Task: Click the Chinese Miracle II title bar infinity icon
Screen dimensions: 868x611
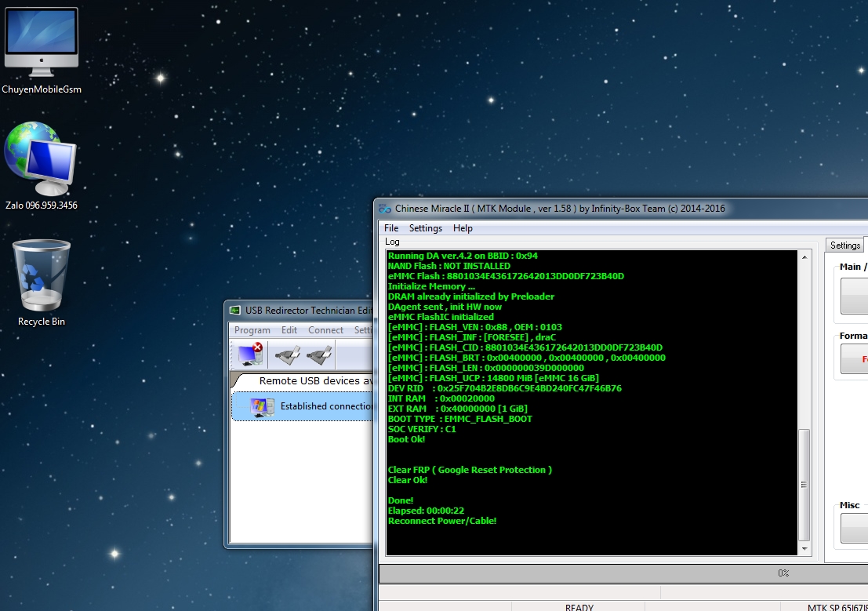Action: 385,209
